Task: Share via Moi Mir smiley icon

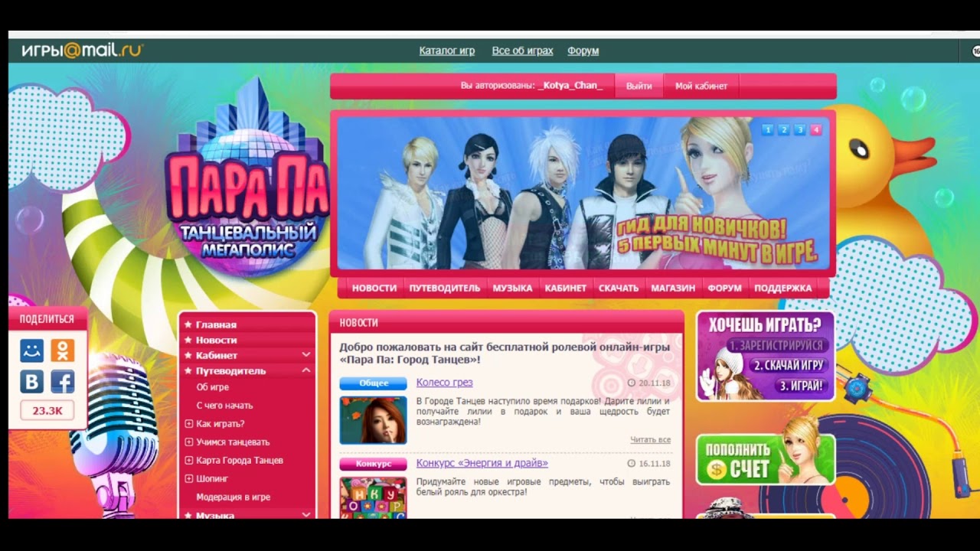Action: 31,350
